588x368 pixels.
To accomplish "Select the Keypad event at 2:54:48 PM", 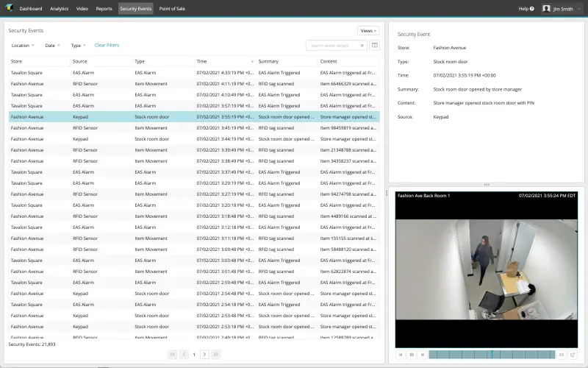I will click(x=194, y=294).
